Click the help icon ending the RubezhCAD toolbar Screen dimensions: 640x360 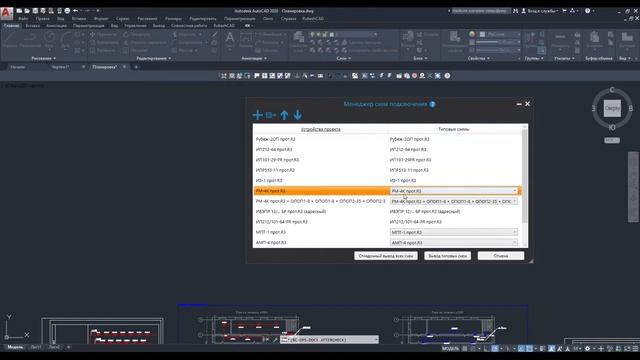tap(447, 76)
